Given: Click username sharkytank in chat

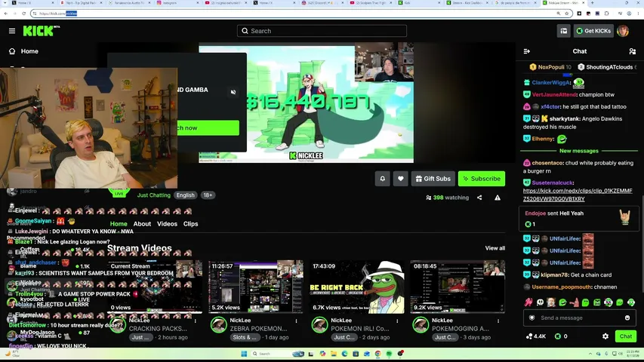Looking at the screenshot, I should [564, 118].
